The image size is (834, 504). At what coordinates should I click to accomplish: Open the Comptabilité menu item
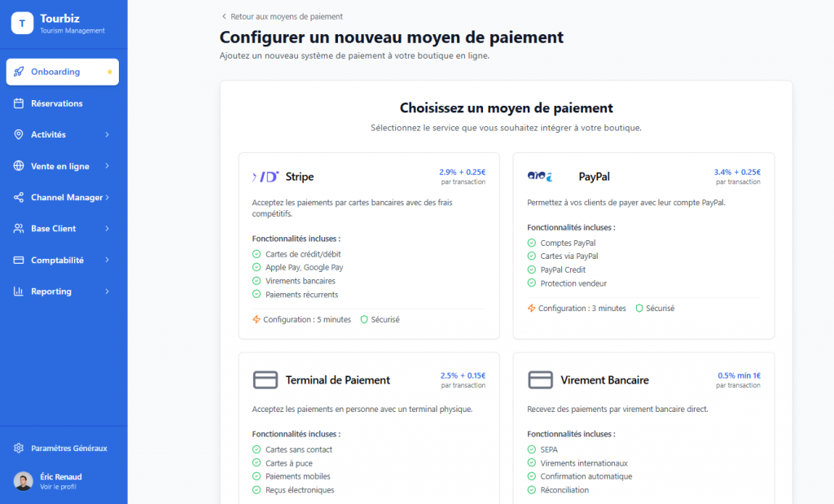click(57, 260)
